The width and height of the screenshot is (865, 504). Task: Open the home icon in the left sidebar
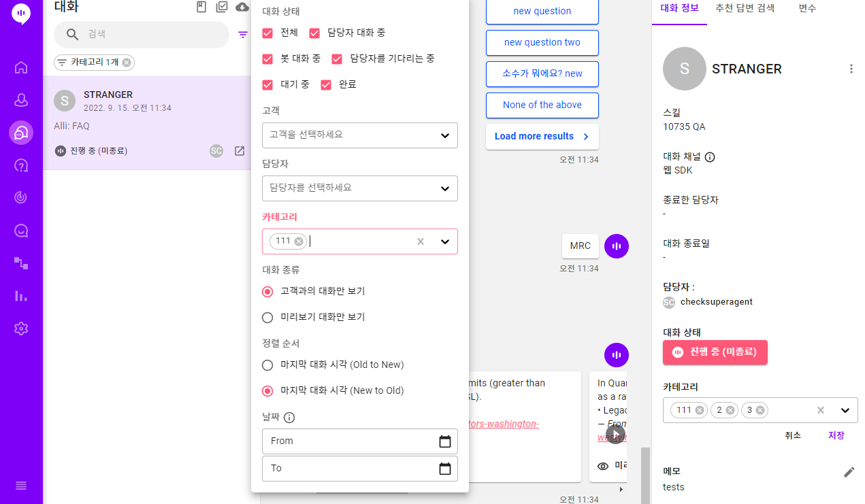point(21,67)
